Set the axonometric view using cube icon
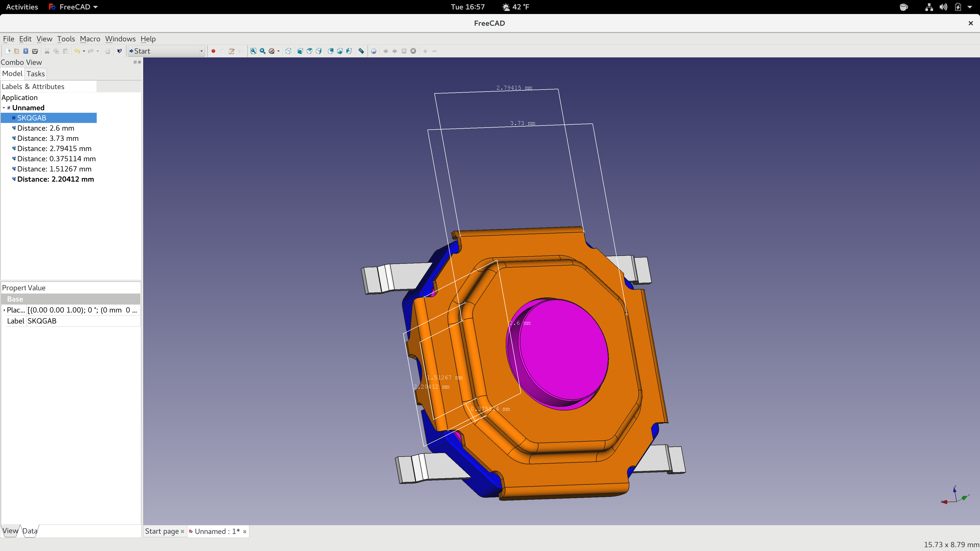Viewport: 980px width, 551px height. [x=288, y=51]
